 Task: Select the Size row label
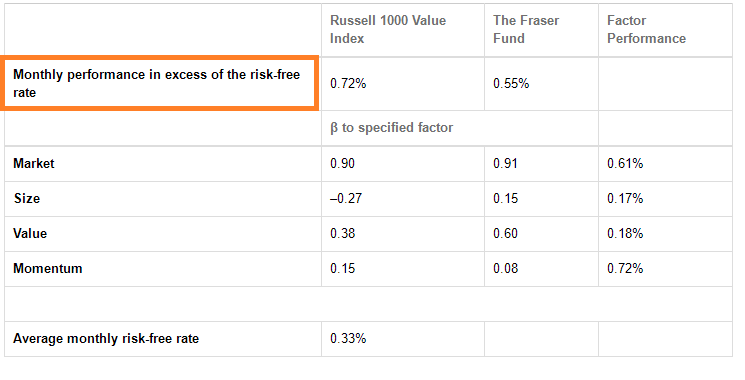click(27, 199)
